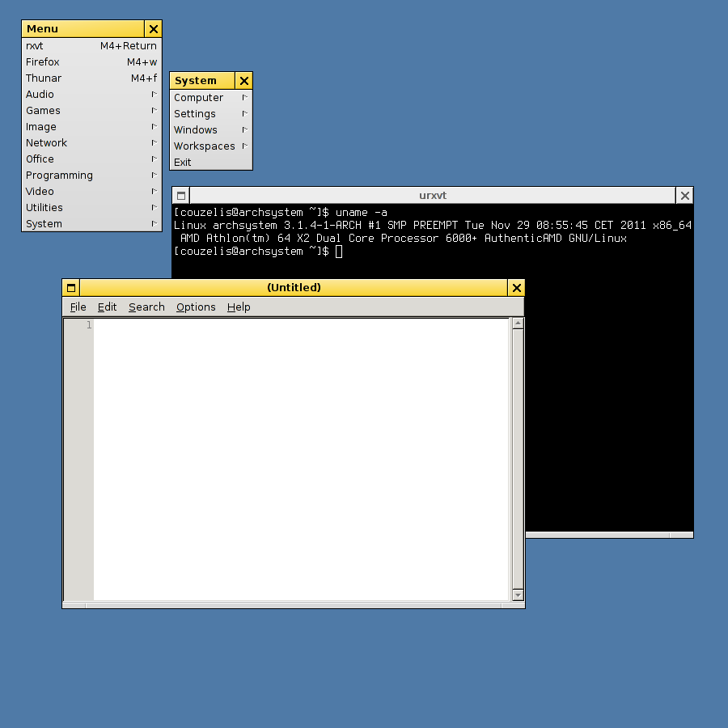The image size is (728, 728).
Task: Open Thunar file manager entry
Action: point(91,78)
